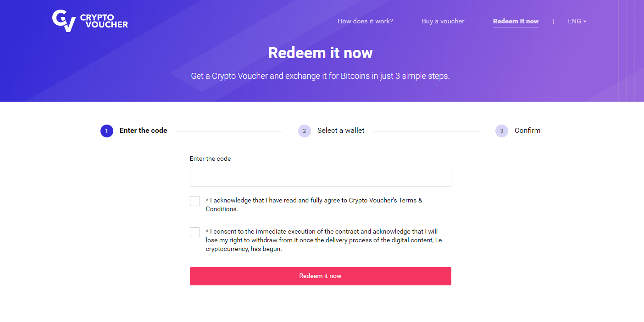Click the 'Enter the code' step label
The height and width of the screenshot is (322, 644).
coord(143,130)
